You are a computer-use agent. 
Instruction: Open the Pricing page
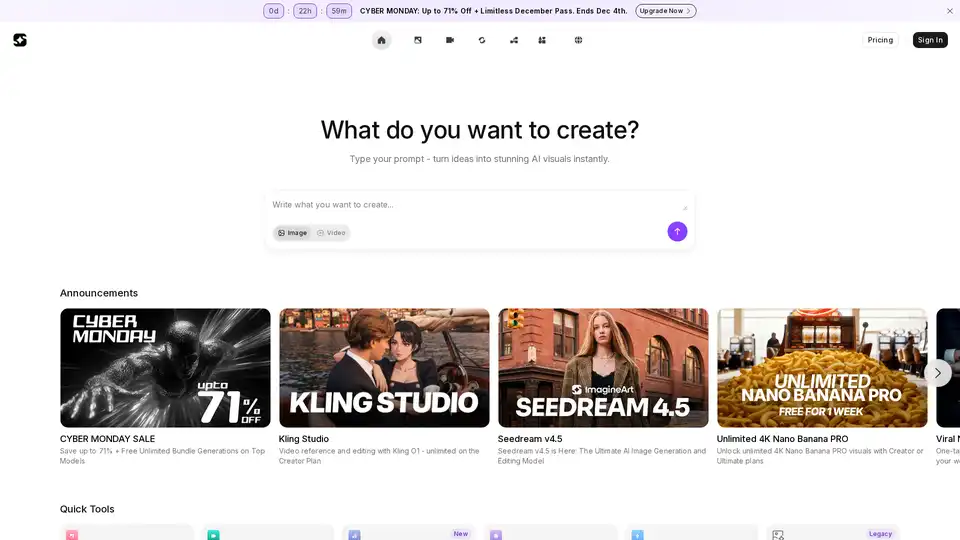coord(880,40)
